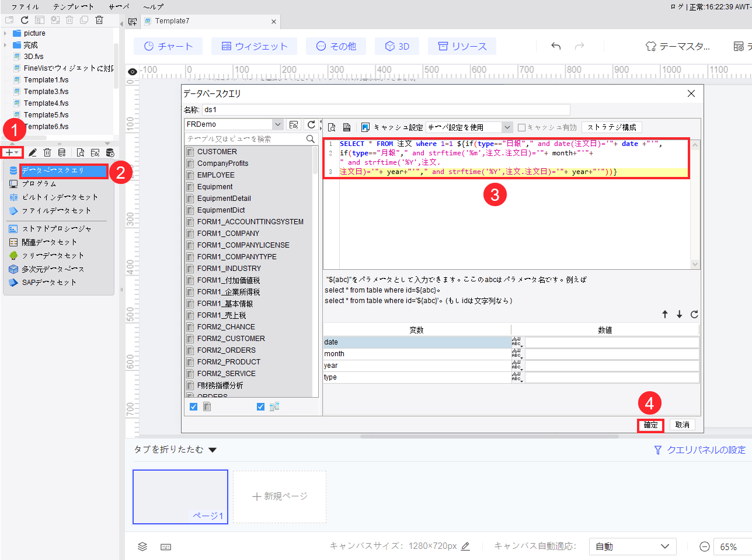
Task: Select the FORM2_ORDERS table
Action: coord(227,350)
